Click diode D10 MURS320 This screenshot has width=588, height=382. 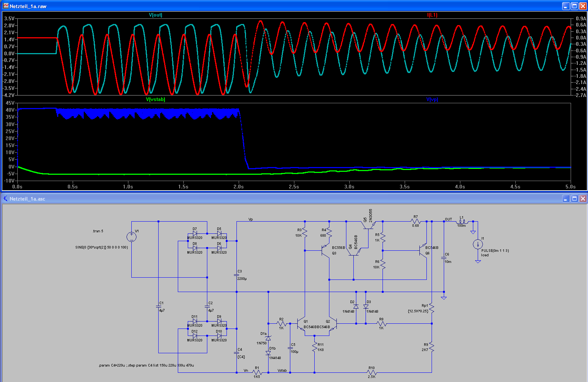click(219, 336)
